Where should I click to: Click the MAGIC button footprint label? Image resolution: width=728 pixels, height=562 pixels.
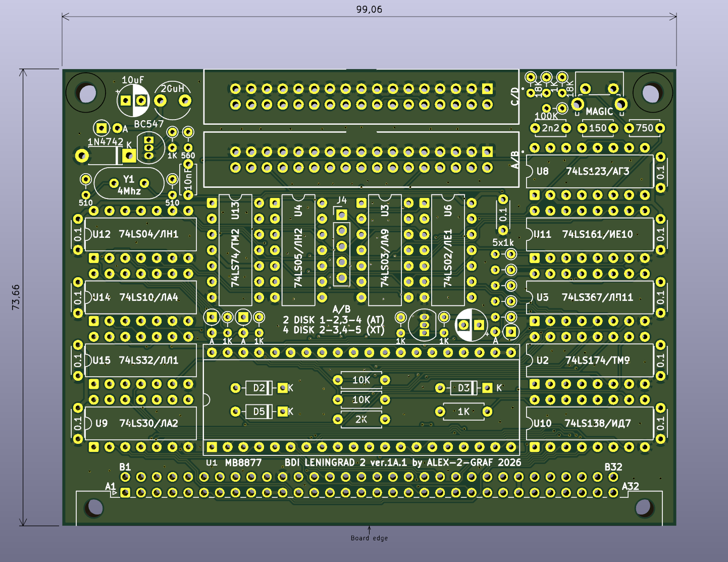(x=599, y=111)
